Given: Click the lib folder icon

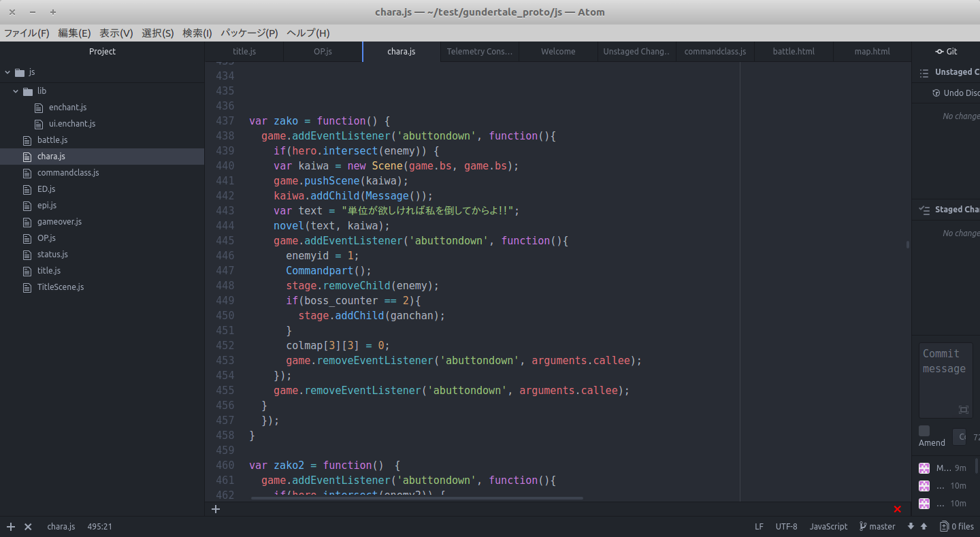Looking at the screenshot, I should click(27, 91).
